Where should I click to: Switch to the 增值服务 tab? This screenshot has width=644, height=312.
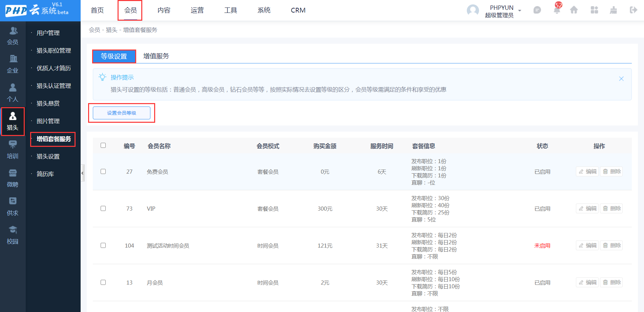tap(156, 56)
